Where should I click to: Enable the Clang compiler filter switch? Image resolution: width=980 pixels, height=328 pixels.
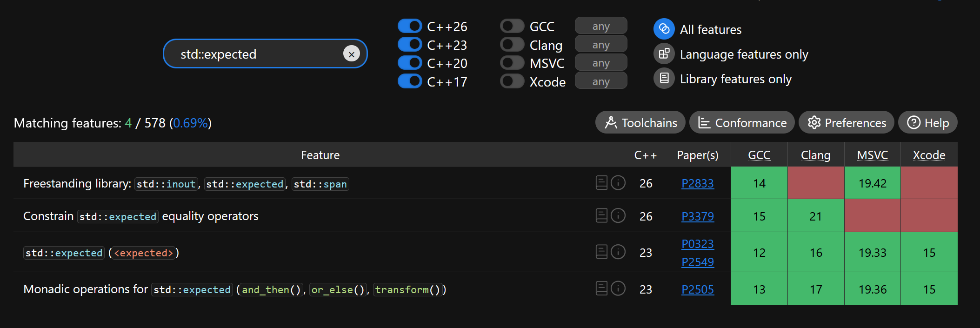[512, 45]
